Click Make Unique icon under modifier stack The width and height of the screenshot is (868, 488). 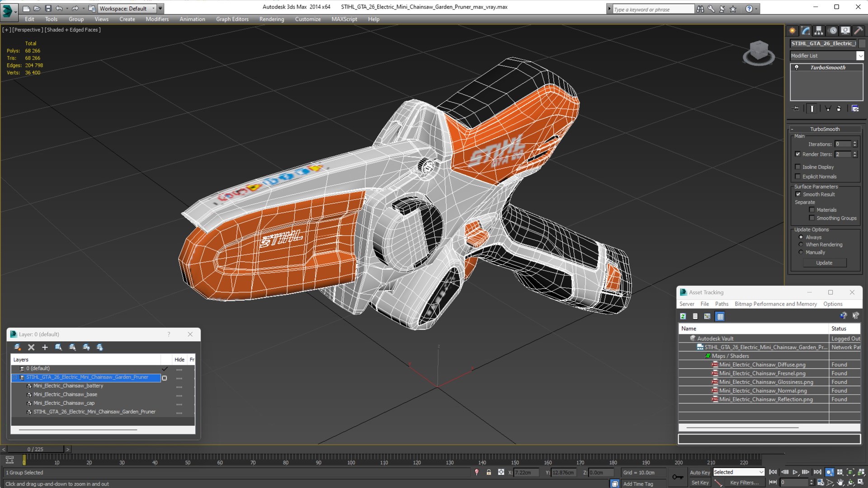click(828, 108)
